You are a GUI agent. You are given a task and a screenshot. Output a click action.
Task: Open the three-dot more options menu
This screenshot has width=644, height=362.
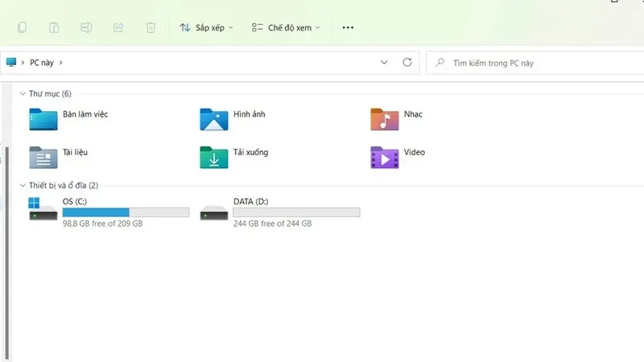pyautogui.click(x=348, y=27)
